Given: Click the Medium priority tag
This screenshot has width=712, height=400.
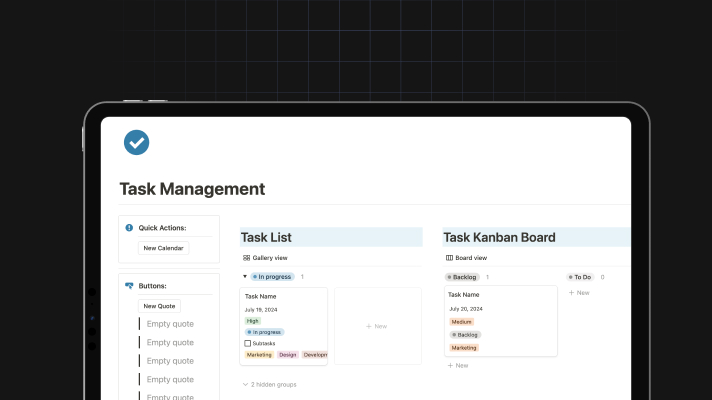Looking at the screenshot, I should (461, 322).
